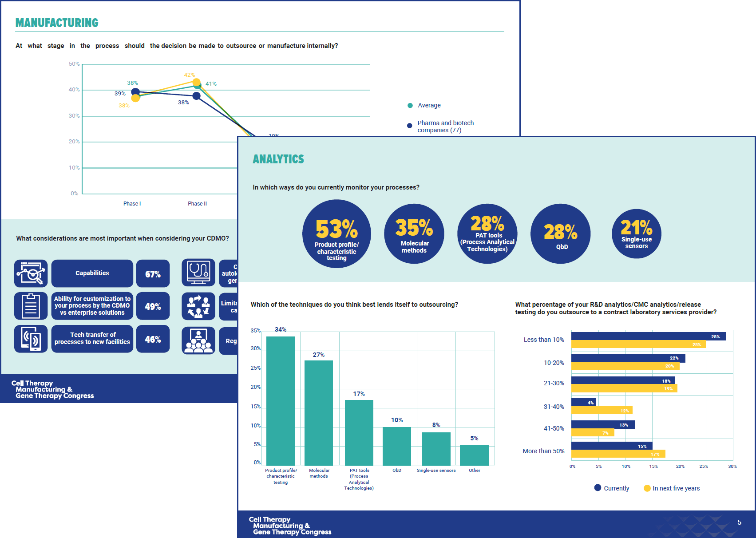Click the navy Currently legend dot
The width and height of the screenshot is (756, 538).
click(598, 488)
